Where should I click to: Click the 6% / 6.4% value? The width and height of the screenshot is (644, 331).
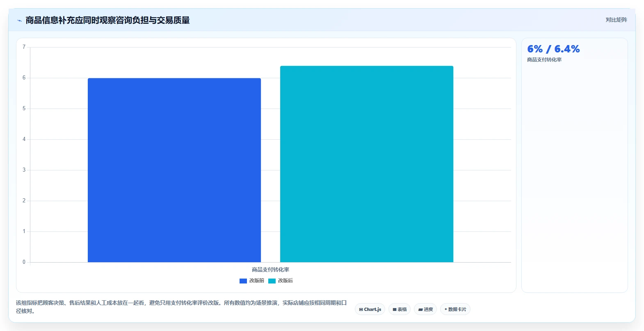(x=553, y=49)
